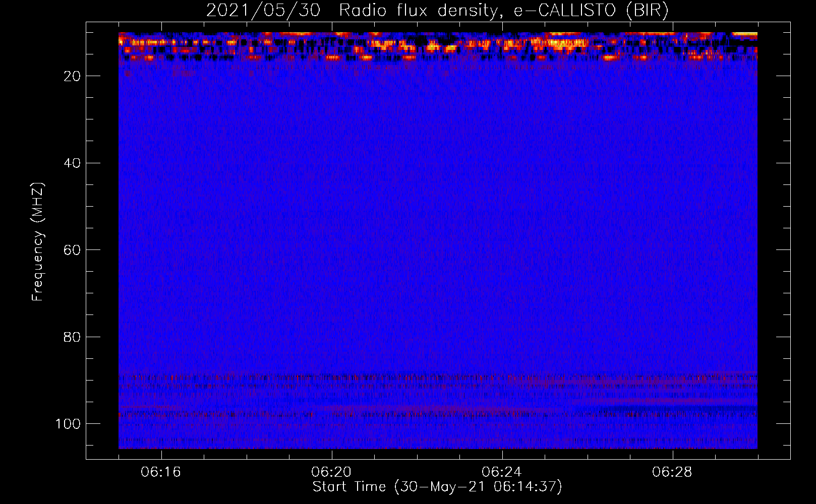The image size is (816, 504).
Task: Click the 06:28 time tick label
Action: click(x=672, y=472)
